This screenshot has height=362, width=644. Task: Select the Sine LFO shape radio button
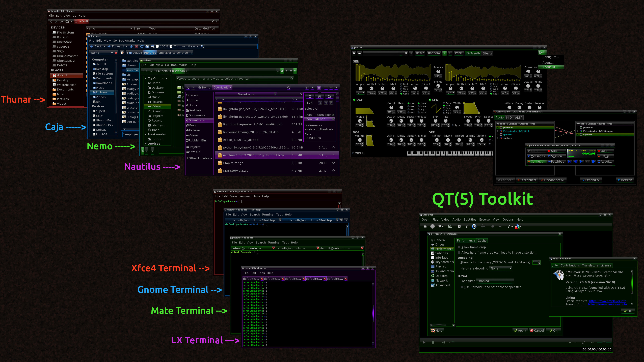point(444,108)
